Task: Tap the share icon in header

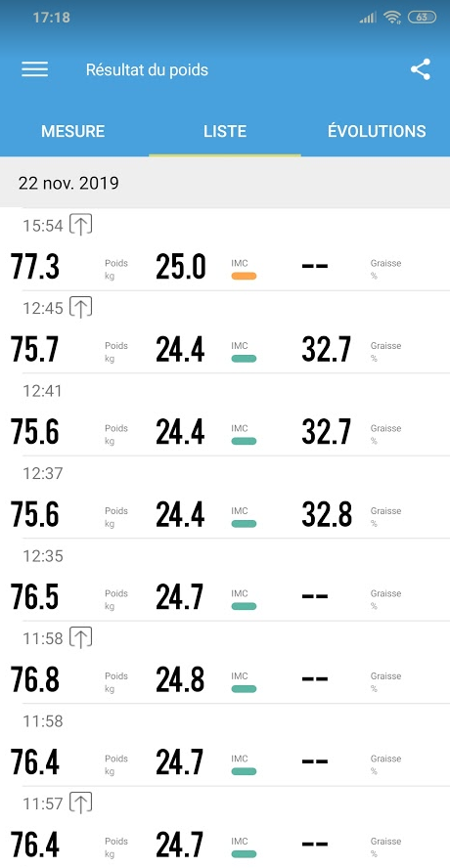Action: pos(420,69)
